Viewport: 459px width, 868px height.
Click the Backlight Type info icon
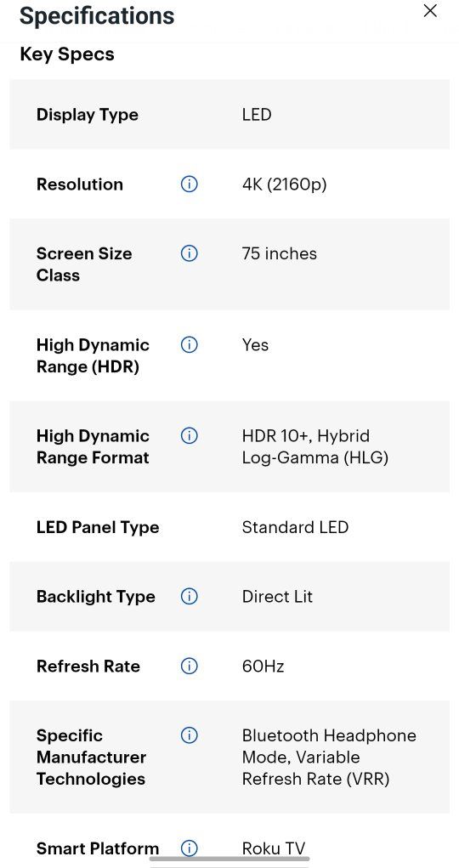190,597
